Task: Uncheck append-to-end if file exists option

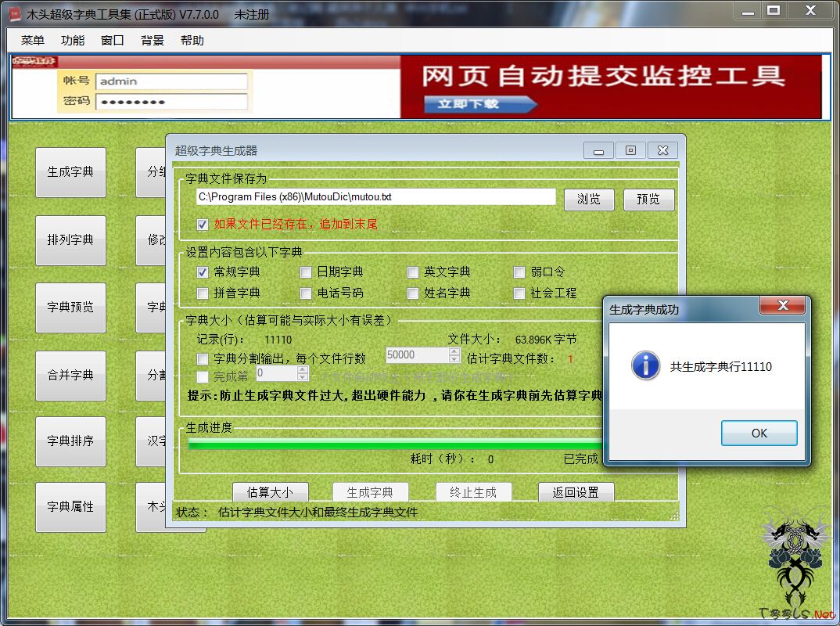Action: pyautogui.click(x=203, y=225)
